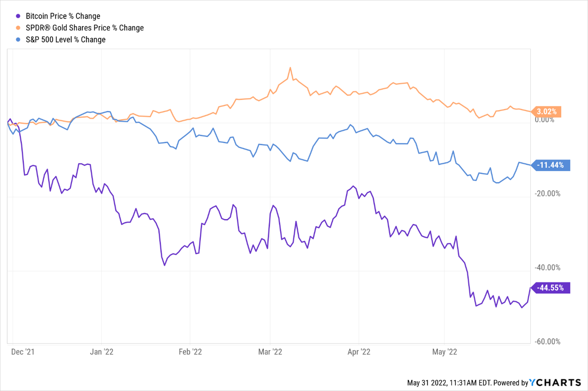Image resolution: width=588 pixels, height=391 pixels.
Task: Click the blue S&P 500 legend dot
Action: 18,40
